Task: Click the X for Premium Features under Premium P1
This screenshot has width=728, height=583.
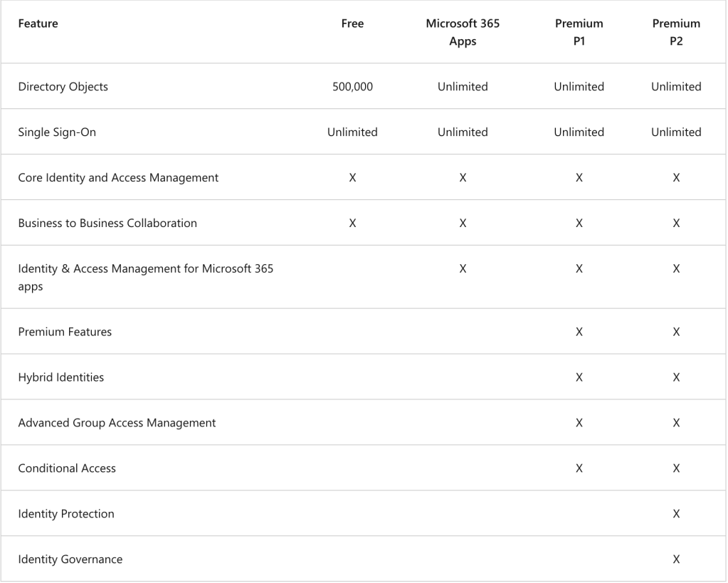Action: [x=579, y=332]
